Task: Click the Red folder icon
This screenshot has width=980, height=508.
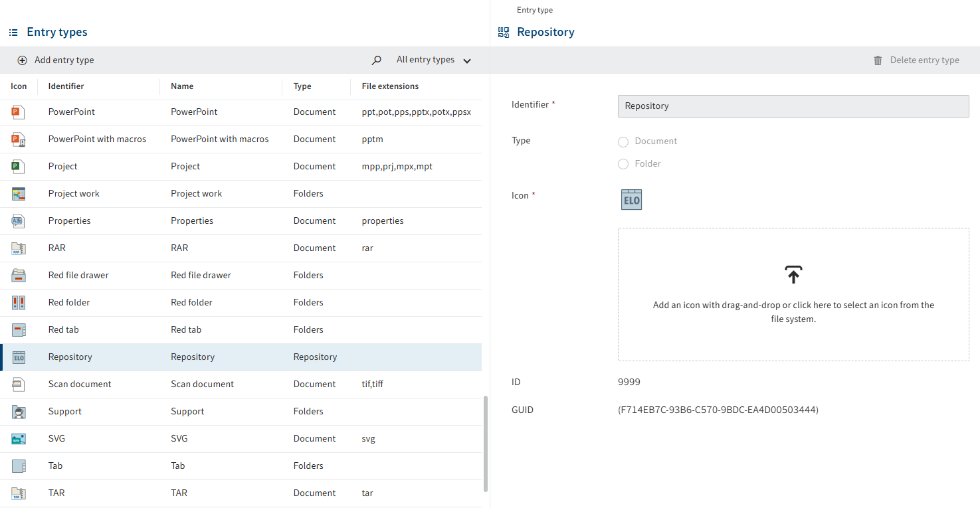Action: (18, 303)
